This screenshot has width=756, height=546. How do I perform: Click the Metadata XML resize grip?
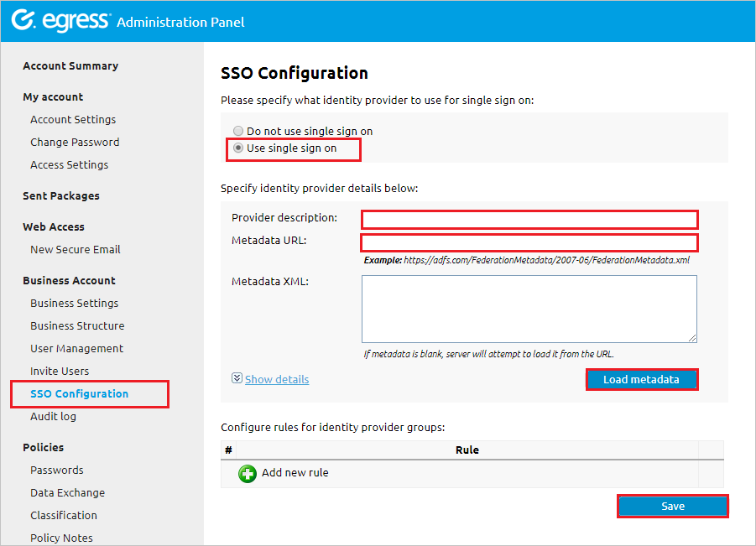click(x=692, y=338)
